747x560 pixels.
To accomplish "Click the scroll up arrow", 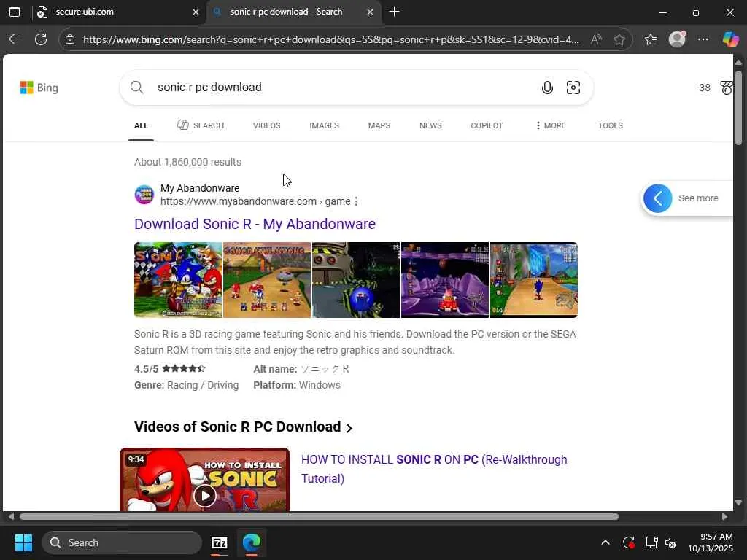I will [x=738, y=62].
